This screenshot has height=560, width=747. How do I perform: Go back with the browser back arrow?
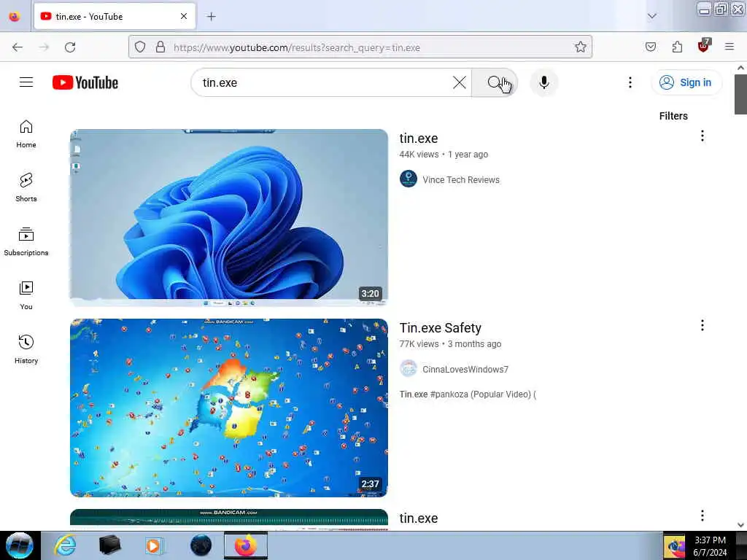(x=18, y=47)
